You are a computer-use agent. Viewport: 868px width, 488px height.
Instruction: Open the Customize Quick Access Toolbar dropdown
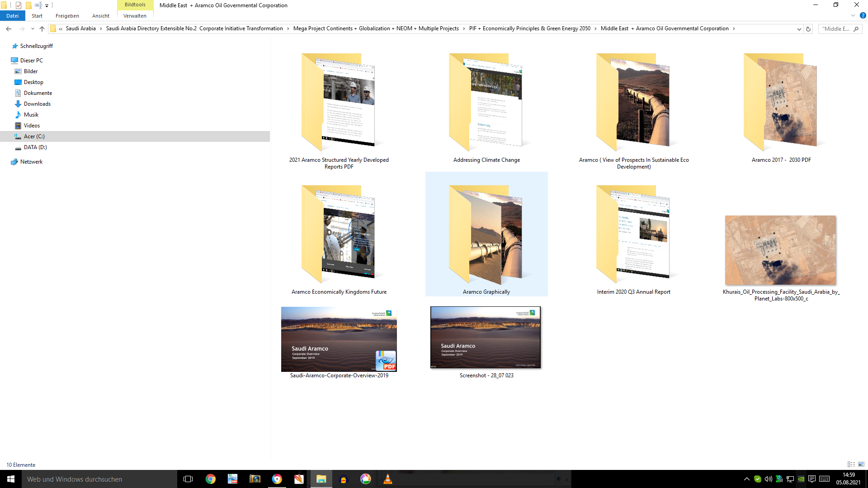47,6
